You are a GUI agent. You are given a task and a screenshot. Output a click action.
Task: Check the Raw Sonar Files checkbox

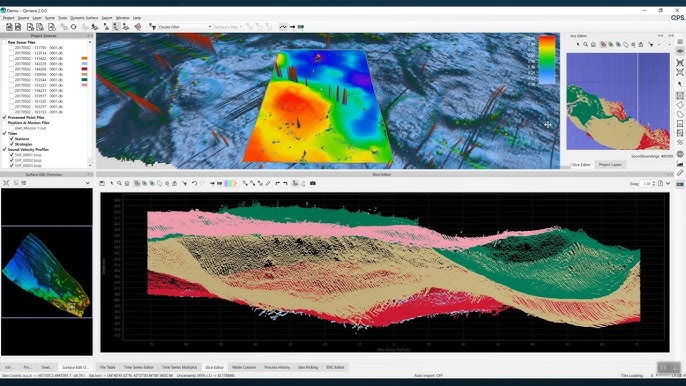[x=4, y=42]
